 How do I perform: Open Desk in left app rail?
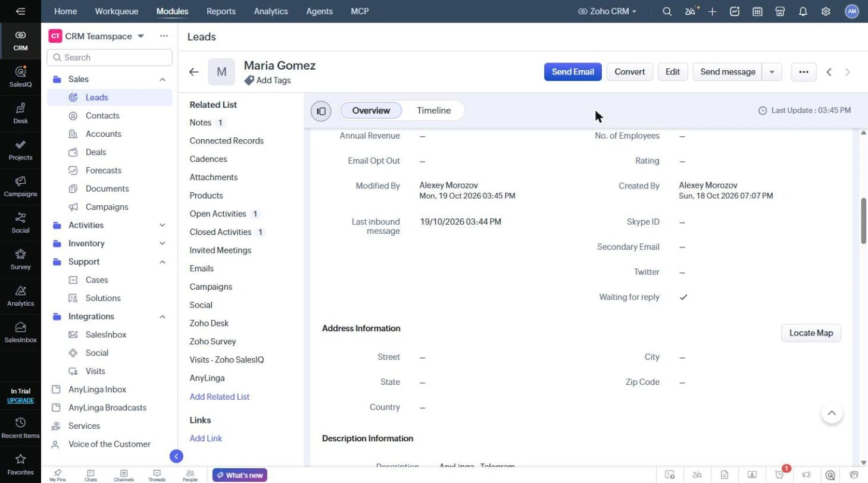pyautogui.click(x=20, y=113)
